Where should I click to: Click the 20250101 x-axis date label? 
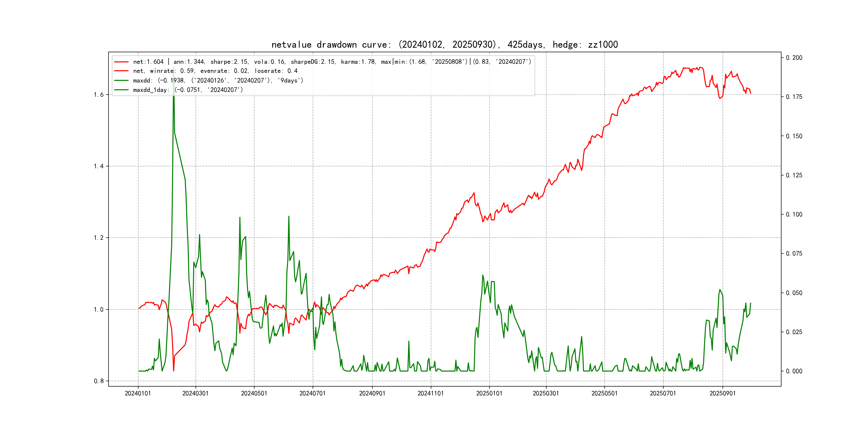[489, 394]
